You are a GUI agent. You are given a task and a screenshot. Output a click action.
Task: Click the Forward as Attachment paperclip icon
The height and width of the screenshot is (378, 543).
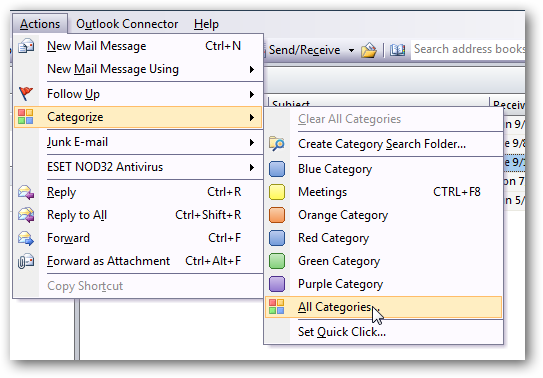(x=26, y=261)
